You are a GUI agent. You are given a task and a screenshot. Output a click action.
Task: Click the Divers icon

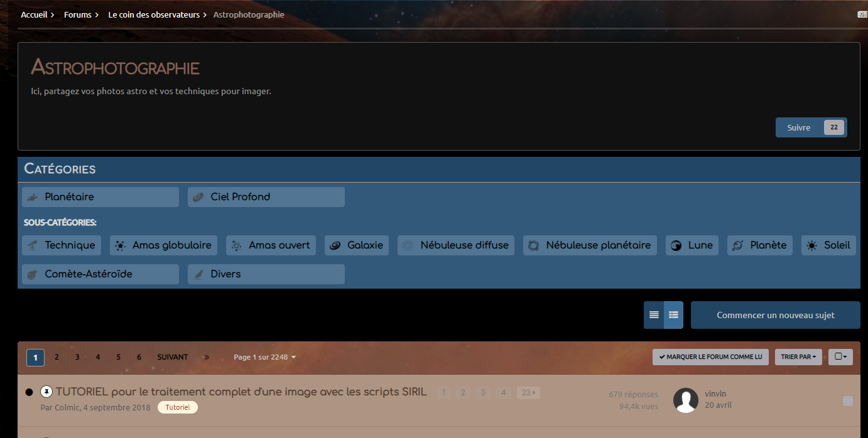(198, 274)
